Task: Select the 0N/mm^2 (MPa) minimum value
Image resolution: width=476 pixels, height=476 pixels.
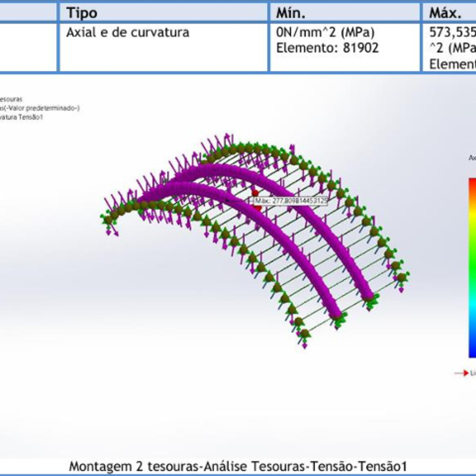Action: point(325,32)
